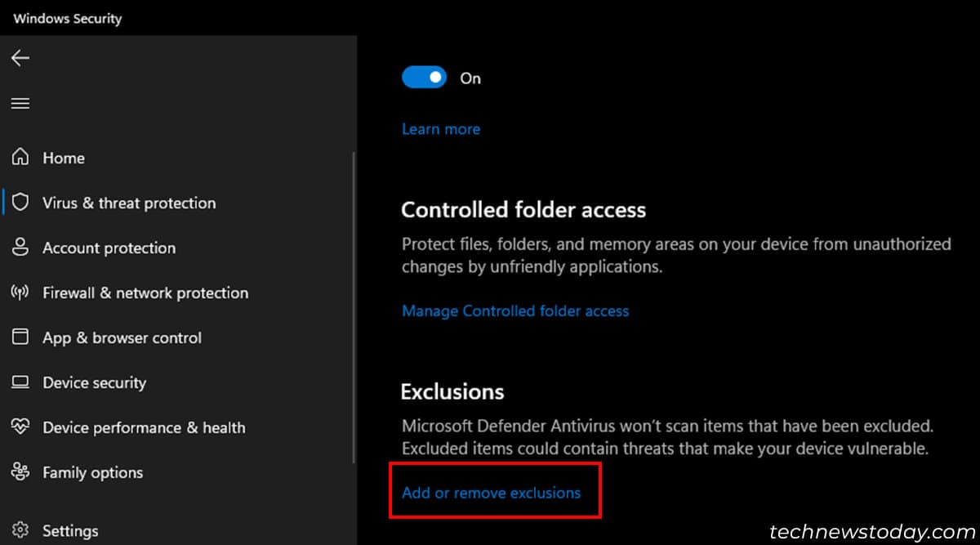The image size is (980, 545).
Task: Click the Account protection person icon
Action: coord(20,248)
